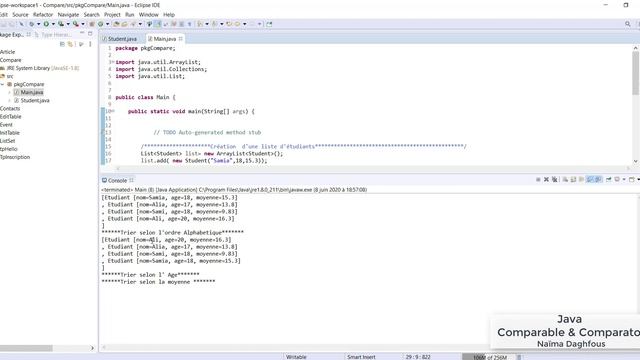640x360 pixels.
Task: Click the Open Console icon
Action: [x=631, y=180]
